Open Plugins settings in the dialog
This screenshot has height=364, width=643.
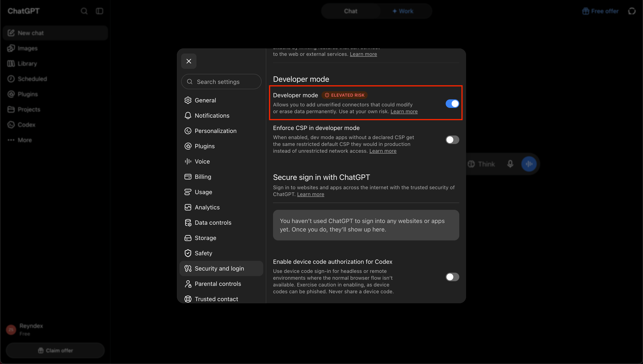click(221, 146)
